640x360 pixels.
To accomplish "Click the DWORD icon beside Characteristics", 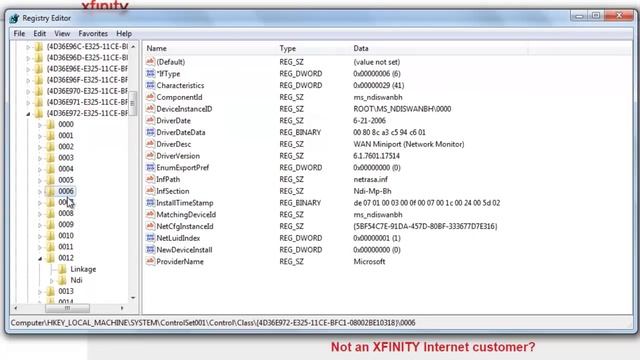I will 151,85.
